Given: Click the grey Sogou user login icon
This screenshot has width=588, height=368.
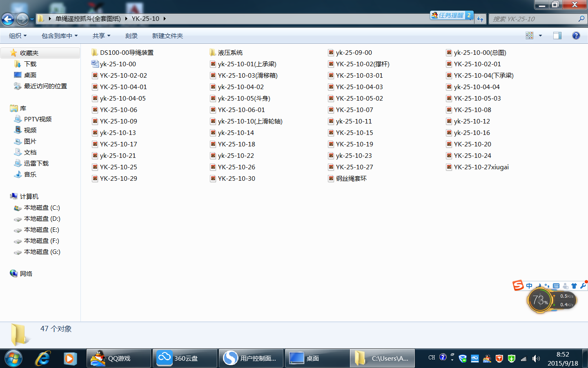Looking at the screenshot, I should (566, 286).
